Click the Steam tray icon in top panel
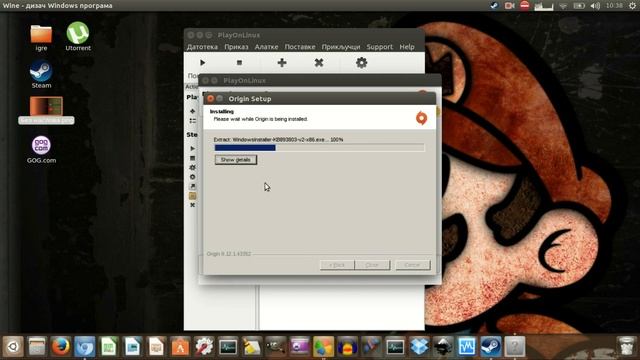640x360 pixels. (494, 6)
